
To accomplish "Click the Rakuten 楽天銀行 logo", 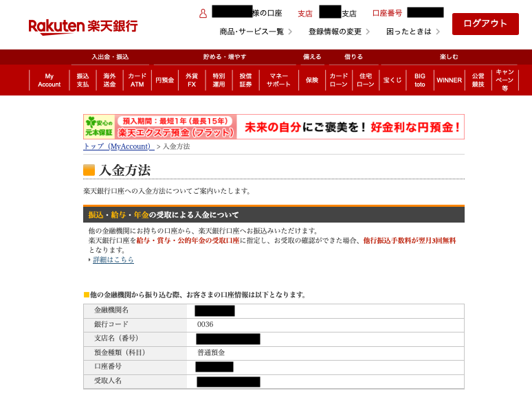I will [83, 27].
